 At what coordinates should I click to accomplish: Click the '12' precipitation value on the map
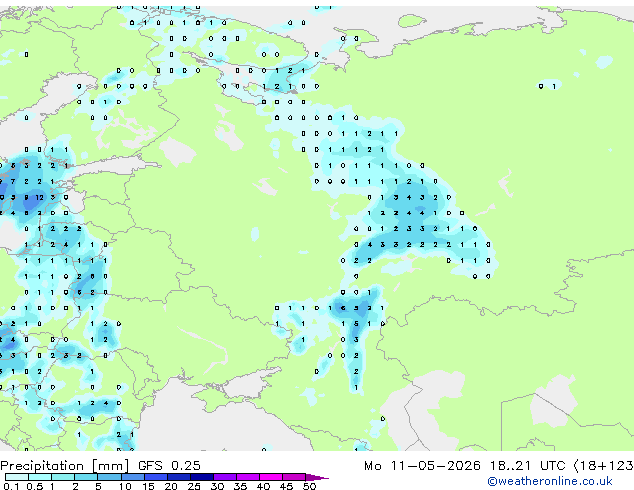click(x=39, y=197)
